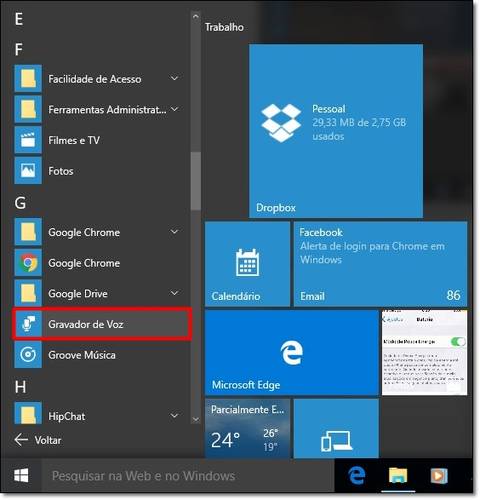Expand Ferramentas Administrativas folder chevron

click(174, 109)
